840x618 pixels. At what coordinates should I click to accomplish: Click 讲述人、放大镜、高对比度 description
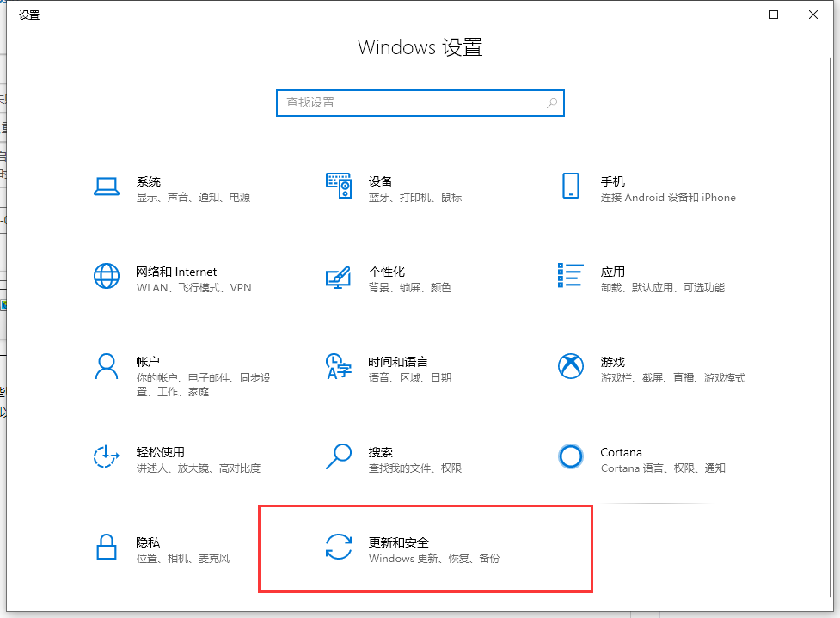coord(199,468)
